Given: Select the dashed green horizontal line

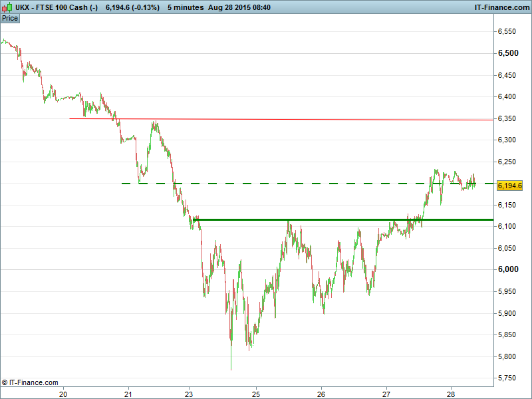Looking at the screenshot, I should click(x=299, y=184).
